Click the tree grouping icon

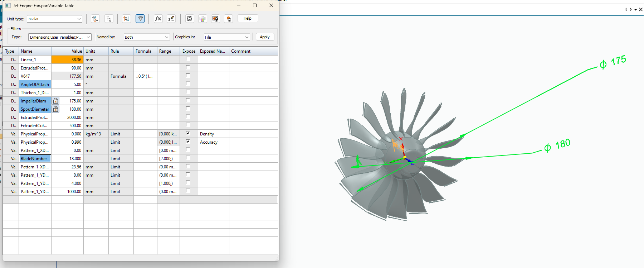coord(109,19)
